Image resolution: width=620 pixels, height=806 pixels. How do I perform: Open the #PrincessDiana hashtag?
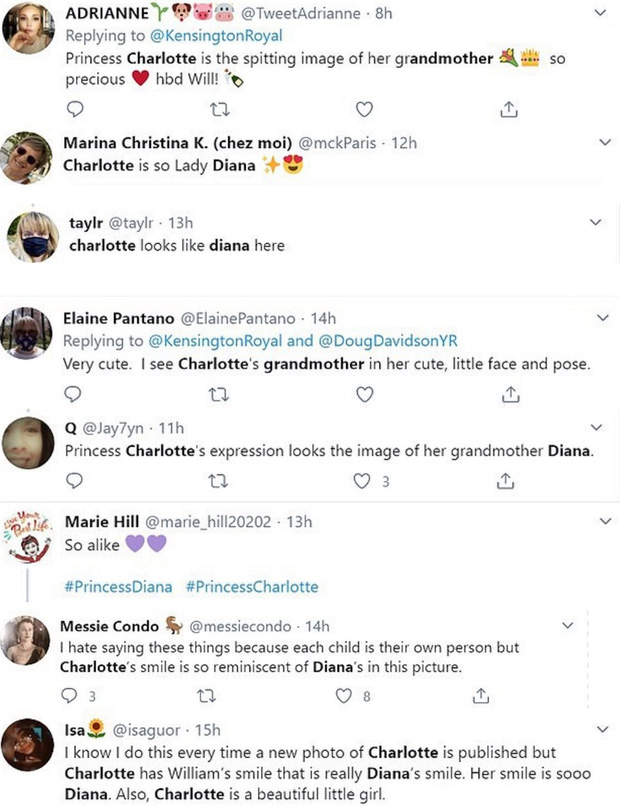coord(118,586)
